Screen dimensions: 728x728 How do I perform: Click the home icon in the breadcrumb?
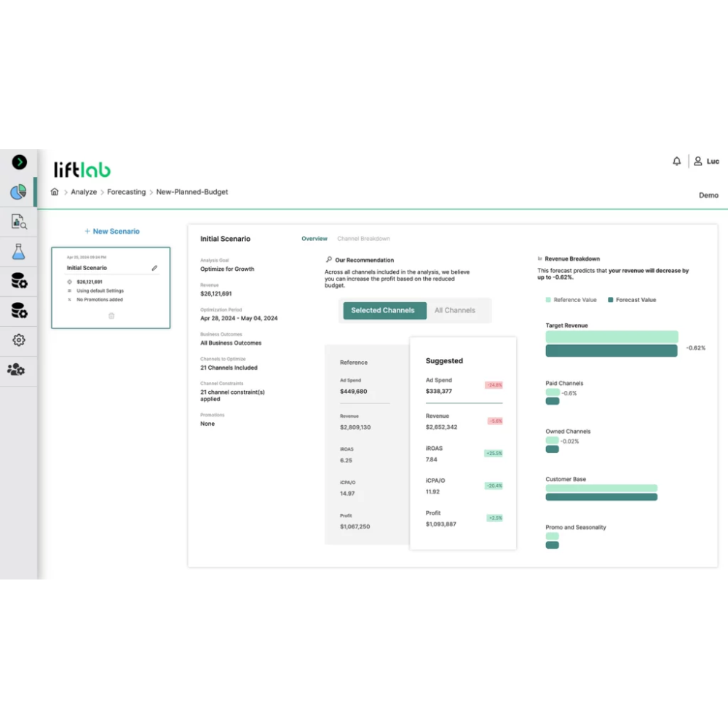click(55, 191)
